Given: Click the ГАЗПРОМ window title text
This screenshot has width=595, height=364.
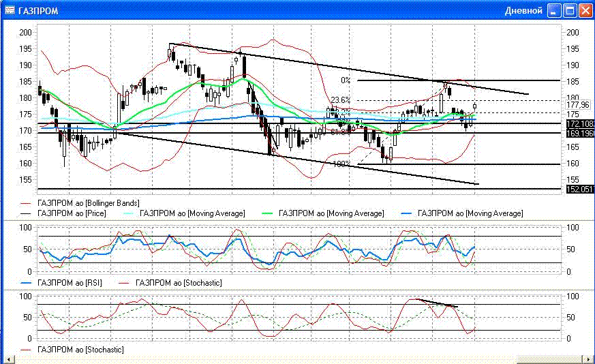Looking at the screenshot, I should 38,11.
